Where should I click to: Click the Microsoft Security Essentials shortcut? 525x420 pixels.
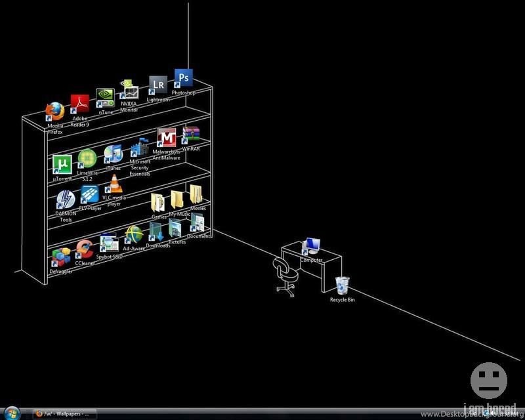click(140, 148)
